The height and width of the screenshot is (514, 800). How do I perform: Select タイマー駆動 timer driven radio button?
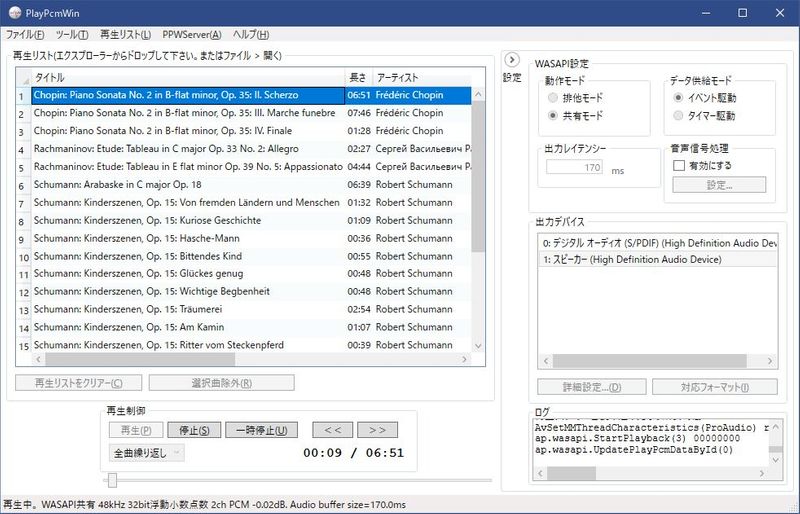tap(679, 116)
